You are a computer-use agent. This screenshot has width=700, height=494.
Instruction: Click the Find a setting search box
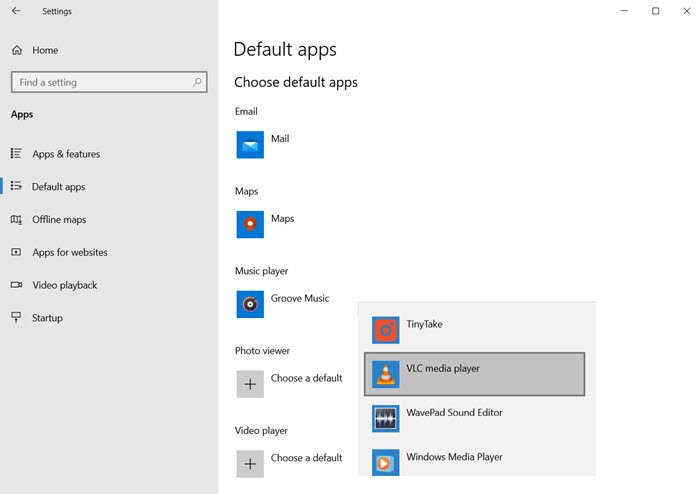[x=100, y=82]
